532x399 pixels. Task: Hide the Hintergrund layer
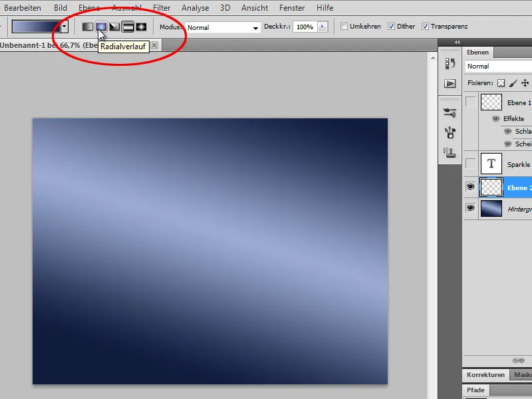tap(471, 207)
